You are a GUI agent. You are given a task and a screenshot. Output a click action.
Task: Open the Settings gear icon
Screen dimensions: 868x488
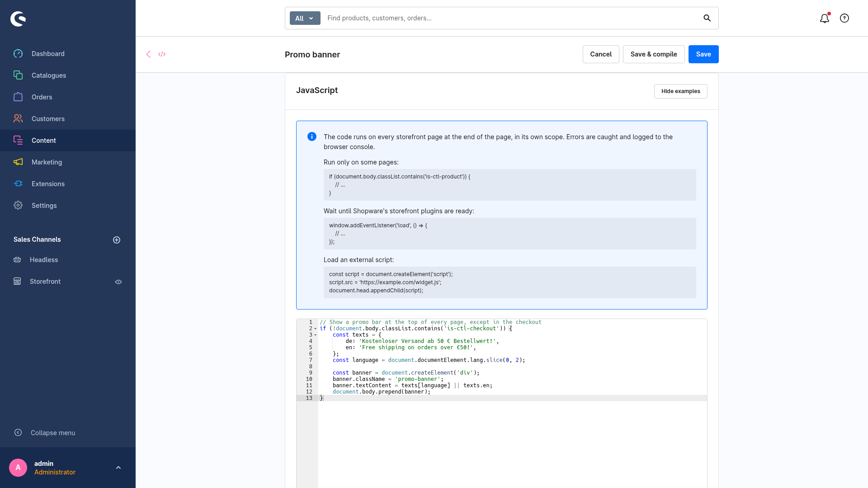pyautogui.click(x=18, y=206)
